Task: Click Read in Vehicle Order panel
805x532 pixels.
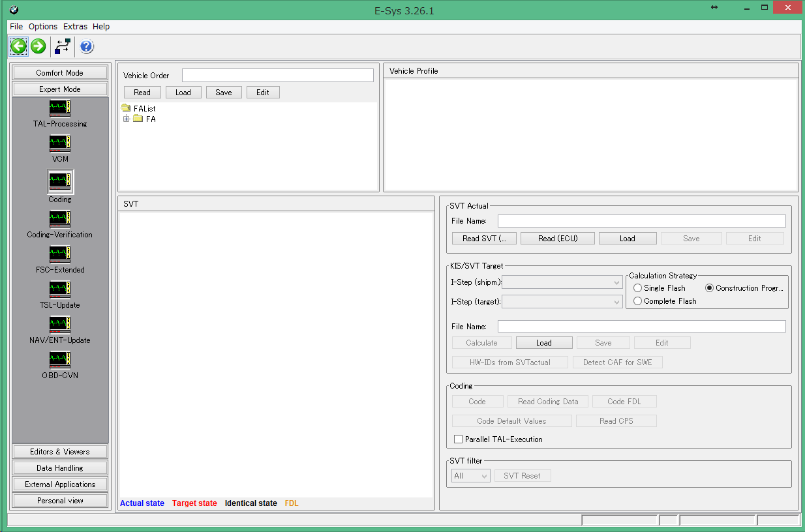Action: [x=142, y=93]
